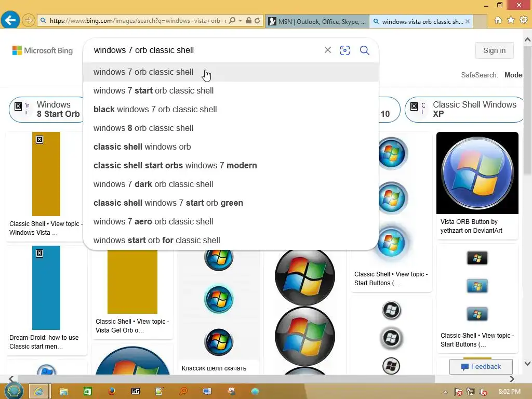
Task: Choose suggestion 'windows 7 dark orb classic shell'
Action: click(x=231, y=184)
